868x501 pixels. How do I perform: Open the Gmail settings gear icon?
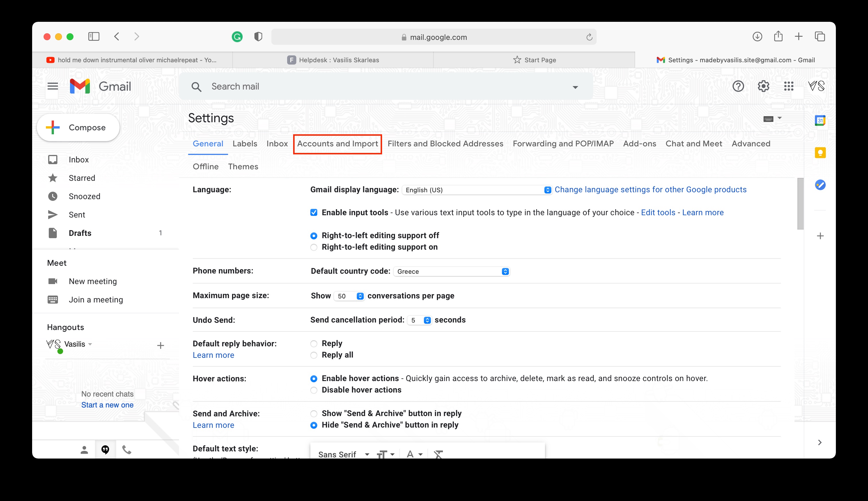pos(763,86)
